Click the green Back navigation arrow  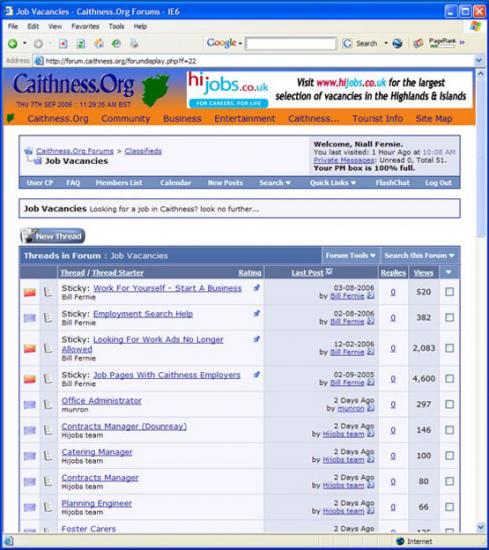[13, 44]
